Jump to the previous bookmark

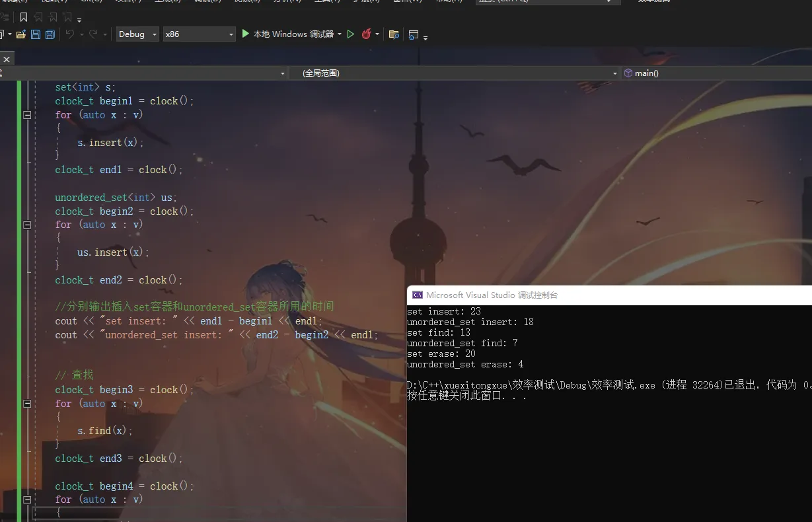click(38, 18)
